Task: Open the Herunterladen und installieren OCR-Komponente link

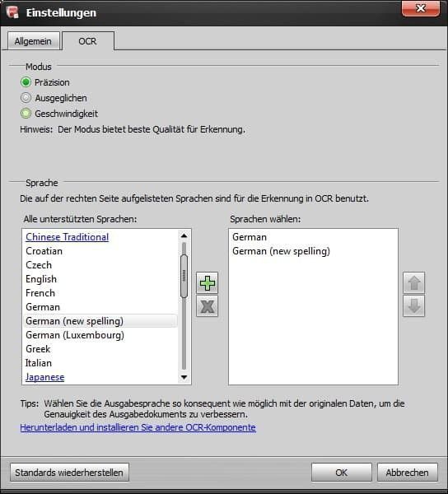Action: 138,427
